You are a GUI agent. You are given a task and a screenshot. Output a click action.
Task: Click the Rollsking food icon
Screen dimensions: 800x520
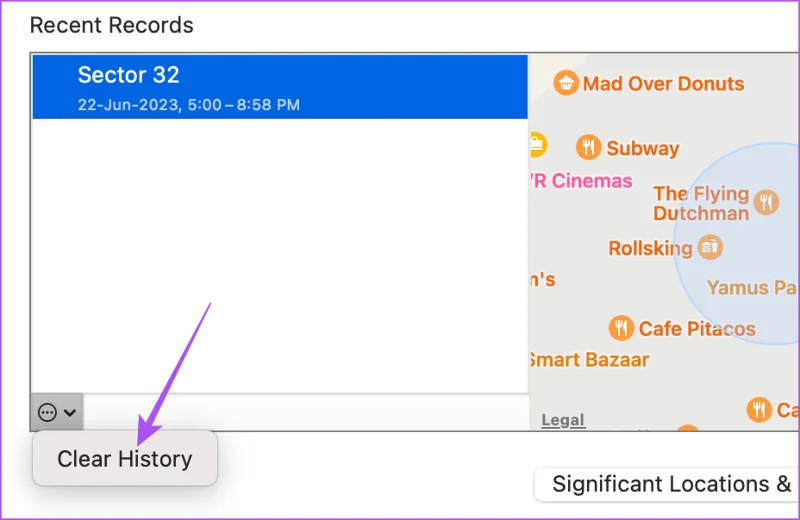tap(710, 247)
